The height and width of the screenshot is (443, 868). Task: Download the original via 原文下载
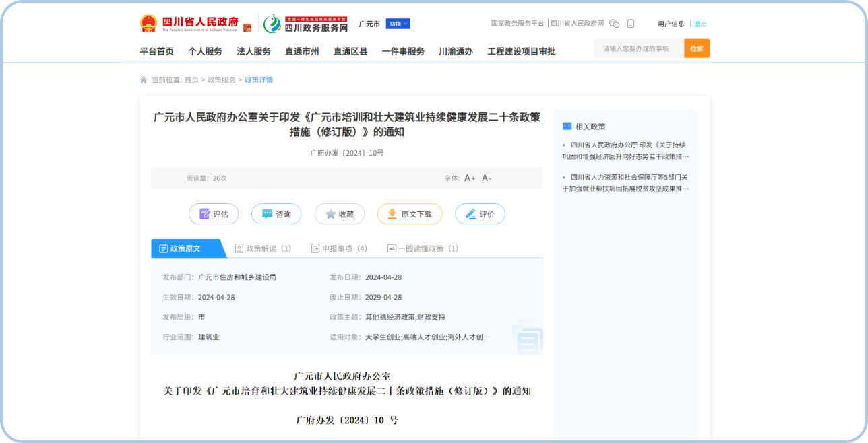[x=410, y=214]
